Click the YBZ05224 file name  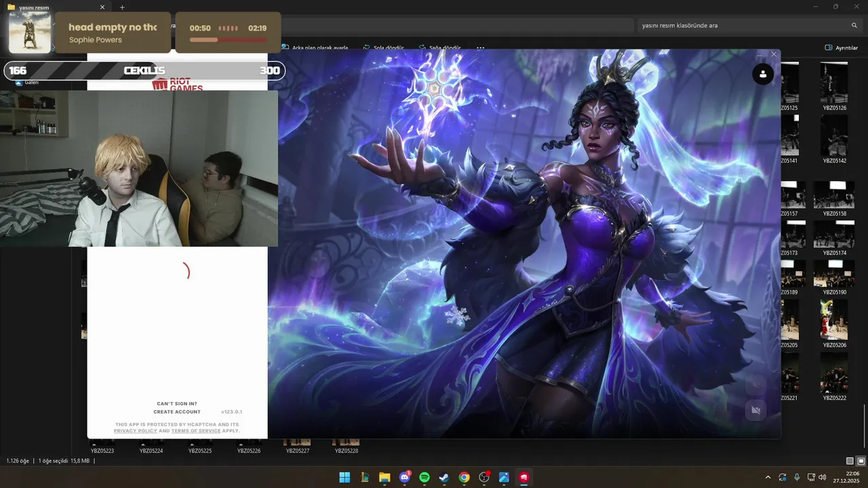tap(151, 451)
